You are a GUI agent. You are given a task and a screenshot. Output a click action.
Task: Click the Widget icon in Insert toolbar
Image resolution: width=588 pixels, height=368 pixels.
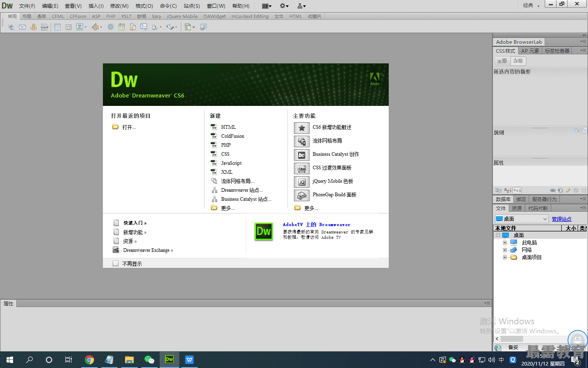pyautogui.click(x=110, y=27)
